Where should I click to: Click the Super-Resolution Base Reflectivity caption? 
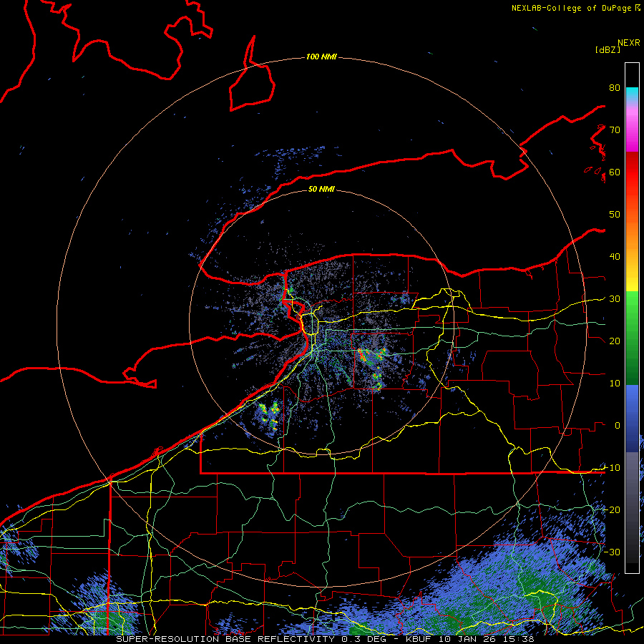(x=225, y=639)
